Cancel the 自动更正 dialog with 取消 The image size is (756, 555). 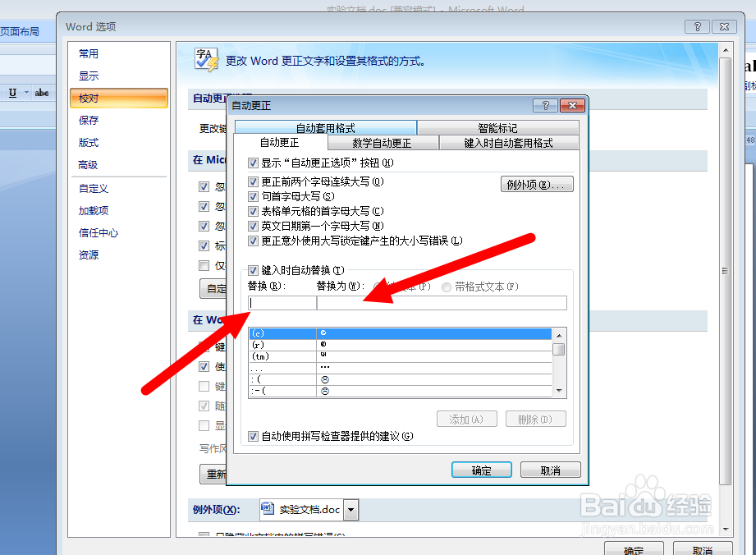[550, 470]
